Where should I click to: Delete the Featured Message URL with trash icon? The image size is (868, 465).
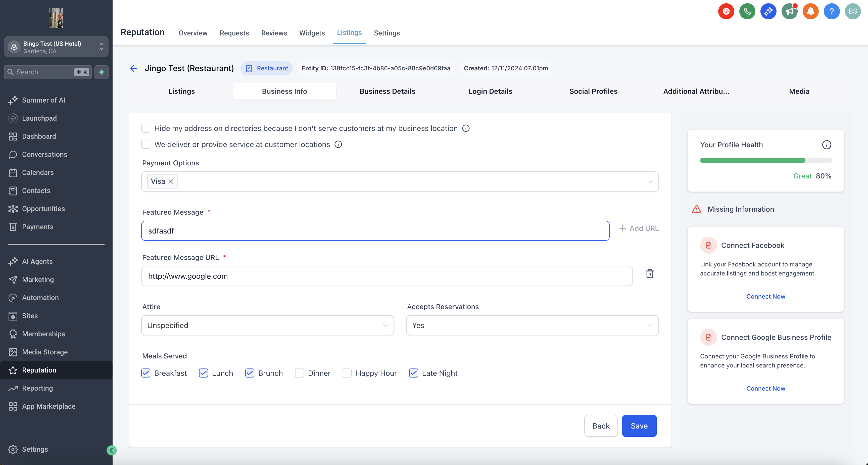click(650, 273)
